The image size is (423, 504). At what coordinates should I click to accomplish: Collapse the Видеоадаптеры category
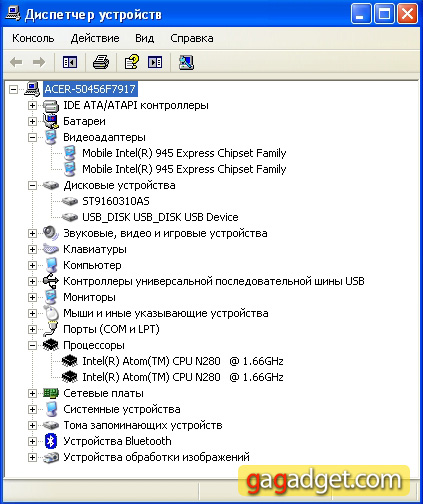coord(32,137)
